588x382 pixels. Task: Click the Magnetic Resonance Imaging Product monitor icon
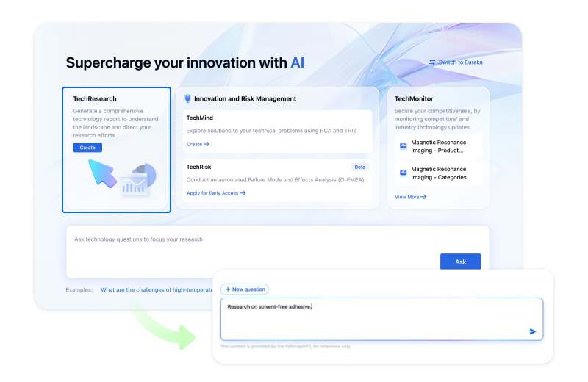pos(403,146)
